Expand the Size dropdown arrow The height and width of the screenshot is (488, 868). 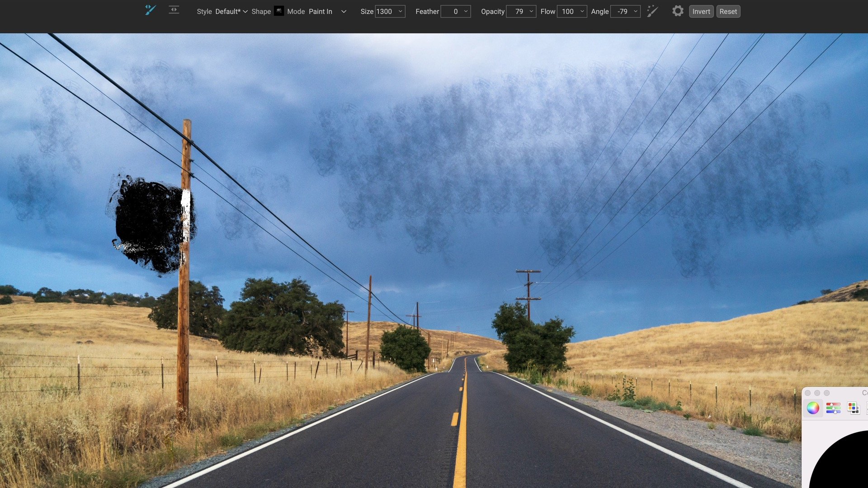400,11
